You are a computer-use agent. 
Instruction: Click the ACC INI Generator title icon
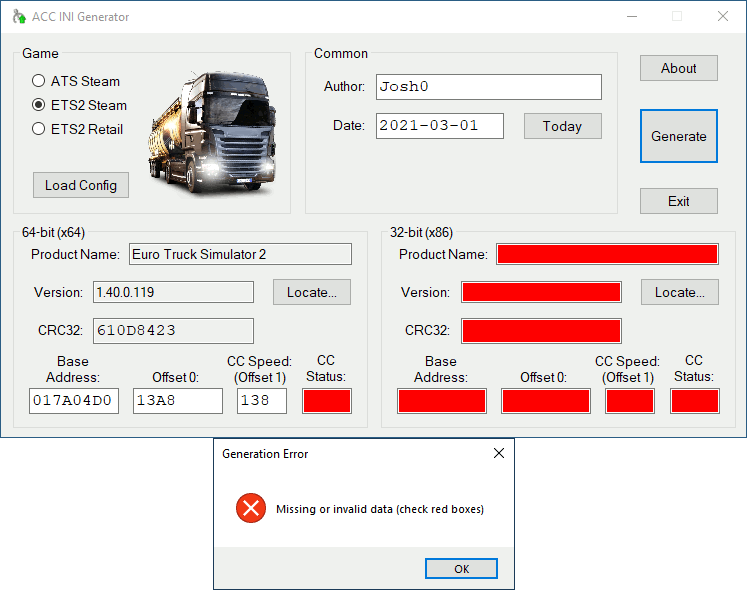click(19, 17)
